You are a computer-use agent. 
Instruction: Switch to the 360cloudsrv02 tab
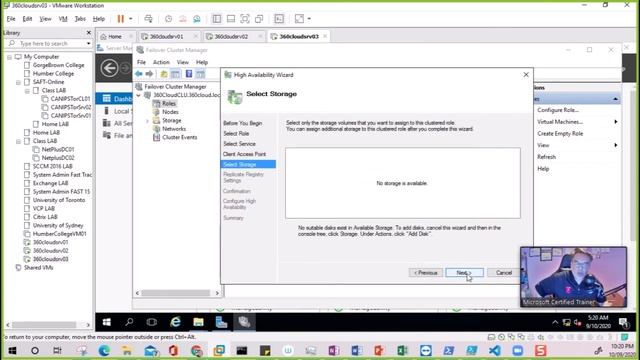pyautogui.click(x=231, y=36)
